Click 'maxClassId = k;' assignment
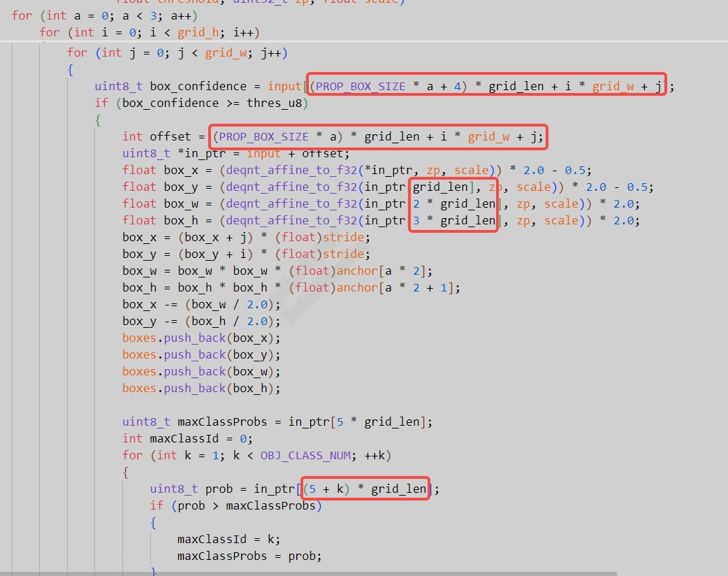 click(229, 539)
